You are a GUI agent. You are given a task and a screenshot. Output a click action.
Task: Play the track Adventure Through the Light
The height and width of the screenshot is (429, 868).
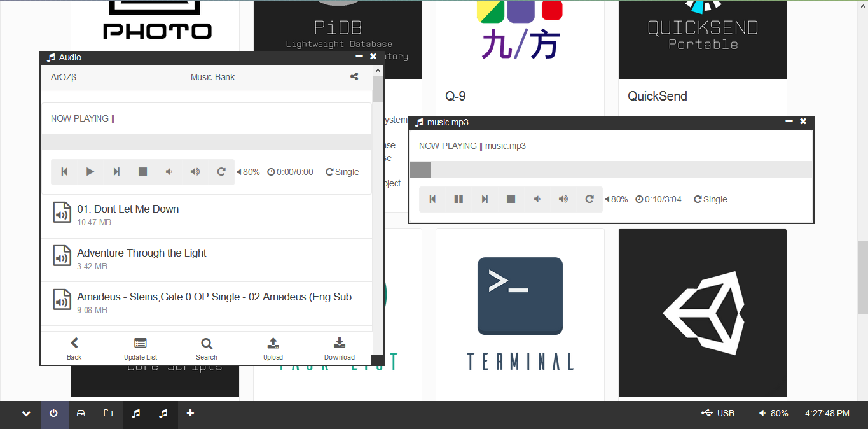[x=142, y=253]
